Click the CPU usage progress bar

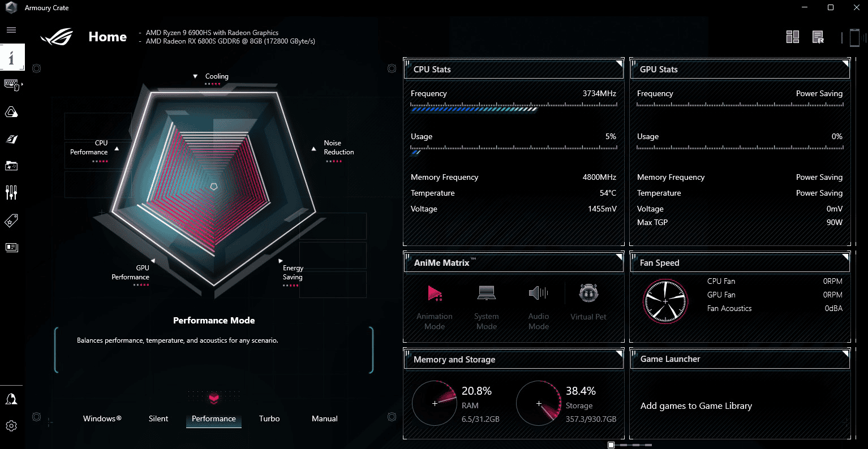[514, 150]
